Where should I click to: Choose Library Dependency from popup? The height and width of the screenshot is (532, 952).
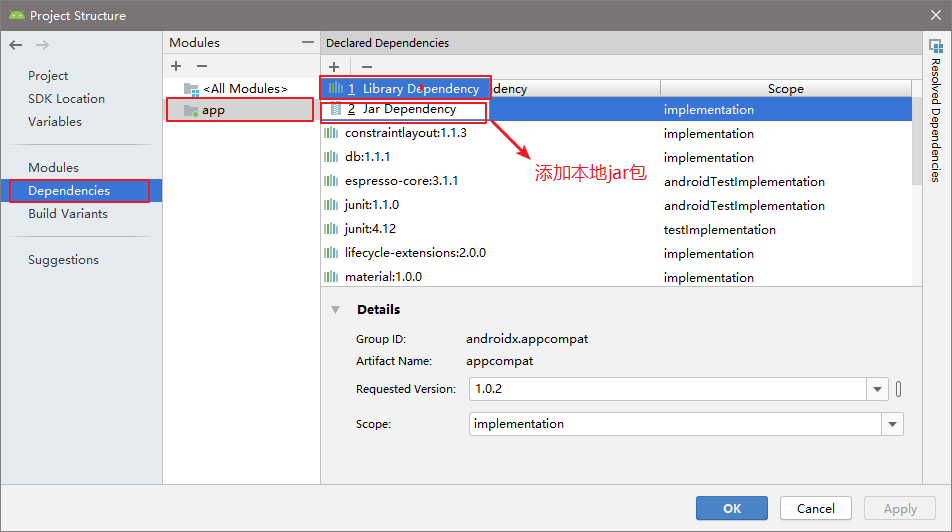(x=406, y=89)
